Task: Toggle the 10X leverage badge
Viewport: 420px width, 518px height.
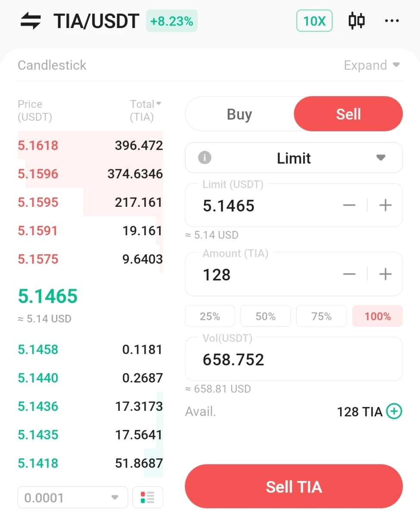Action: coord(314,21)
